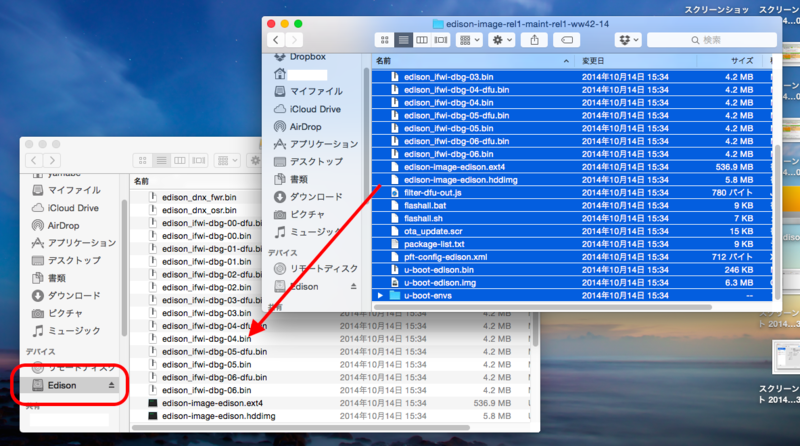Switch front window to Cover Flow view
Screen dimensions: 800x446
click(441, 40)
